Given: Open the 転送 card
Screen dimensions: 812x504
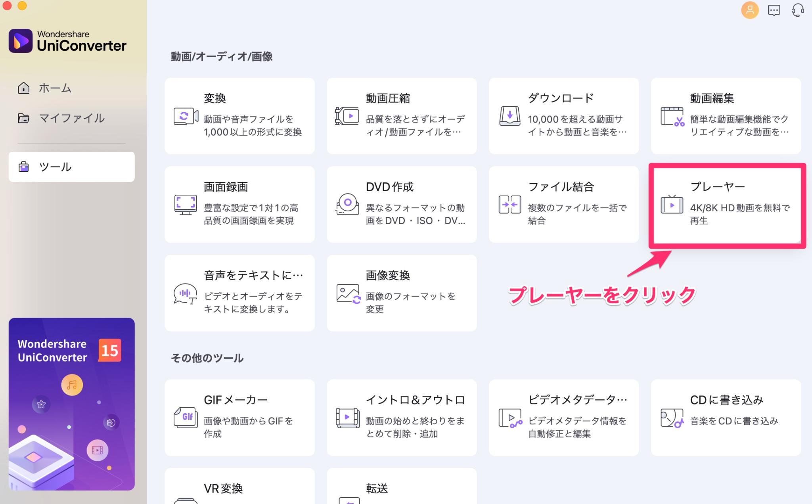Looking at the screenshot, I should click(402, 486).
